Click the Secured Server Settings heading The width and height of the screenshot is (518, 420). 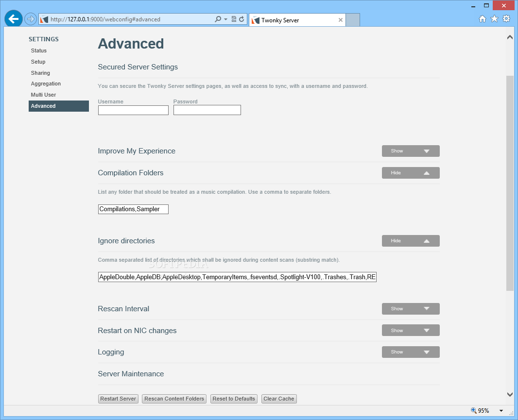pos(138,67)
